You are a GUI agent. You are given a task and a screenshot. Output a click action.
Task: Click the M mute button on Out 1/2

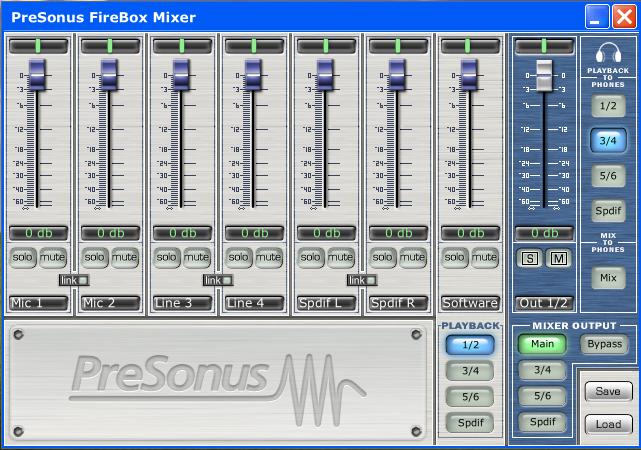point(558,258)
